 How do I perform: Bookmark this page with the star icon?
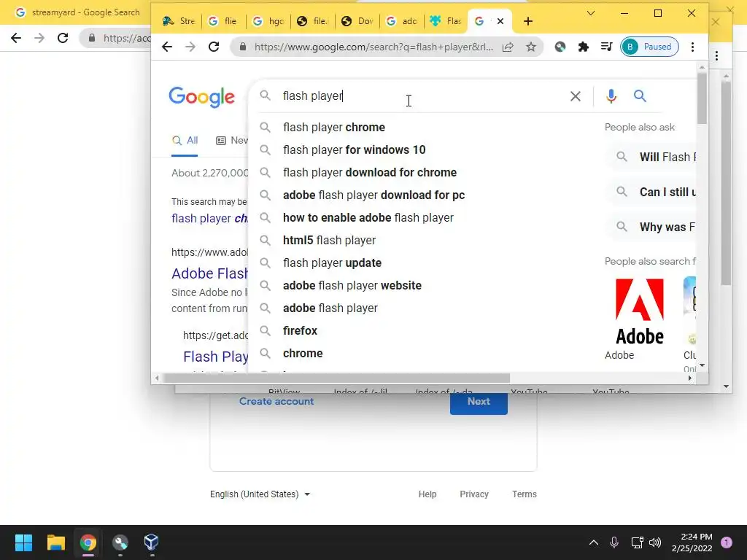[531, 47]
